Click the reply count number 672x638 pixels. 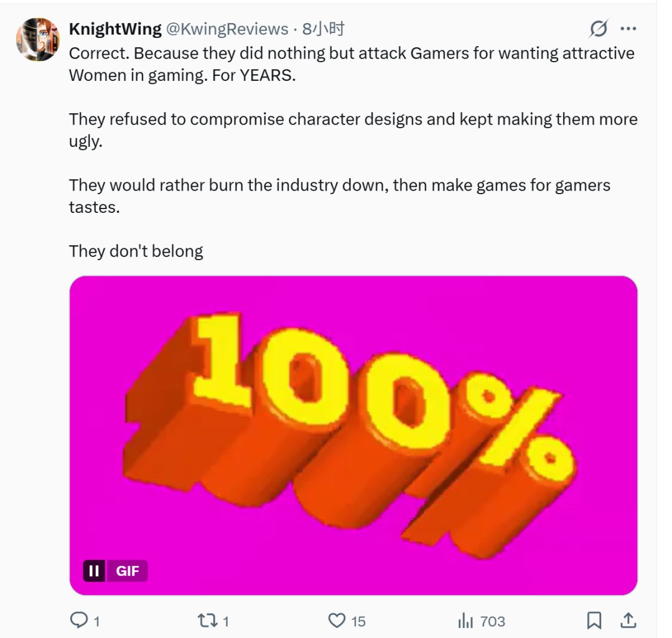[x=97, y=621]
